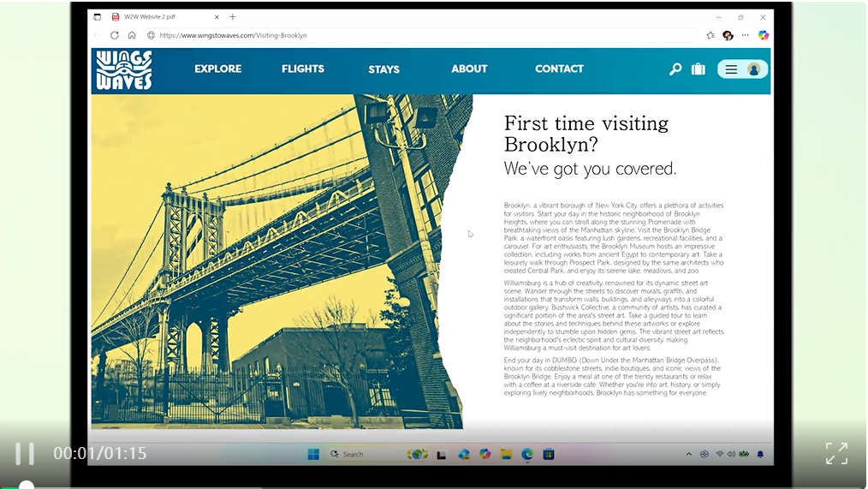
Task: Enter fullscreen video mode
Action: (836, 454)
